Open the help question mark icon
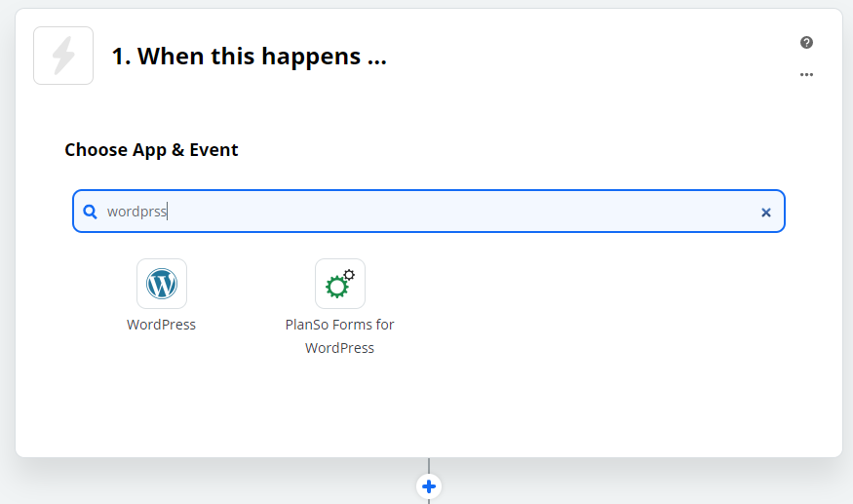Viewport: 853px width, 504px height. (x=806, y=42)
